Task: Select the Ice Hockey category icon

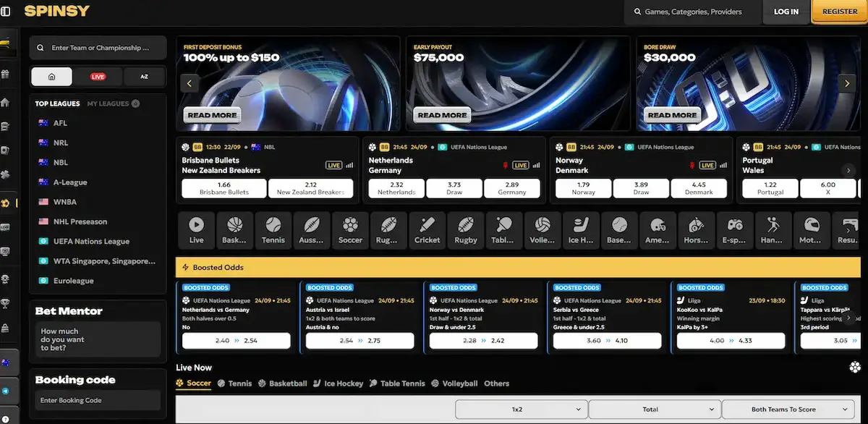Action: click(581, 230)
